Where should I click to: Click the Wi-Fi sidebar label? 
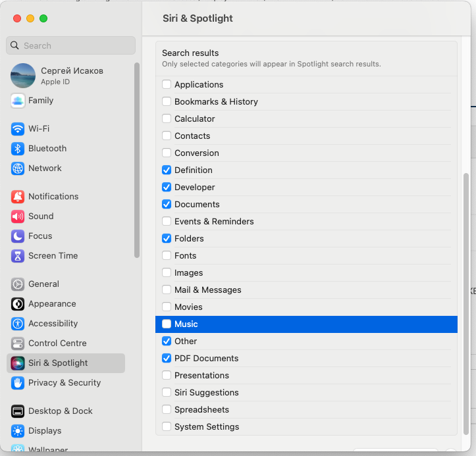(39, 128)
